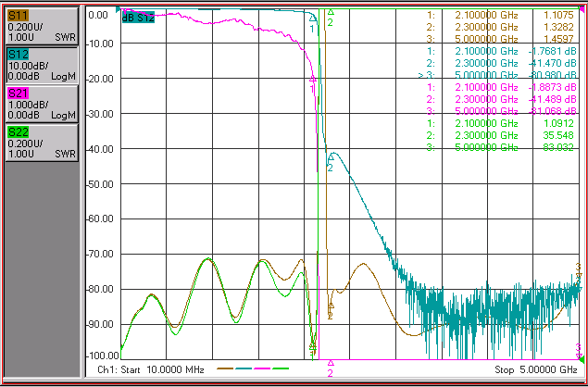Click the brown marker 3 readout value 1.4597

point(560,39)
